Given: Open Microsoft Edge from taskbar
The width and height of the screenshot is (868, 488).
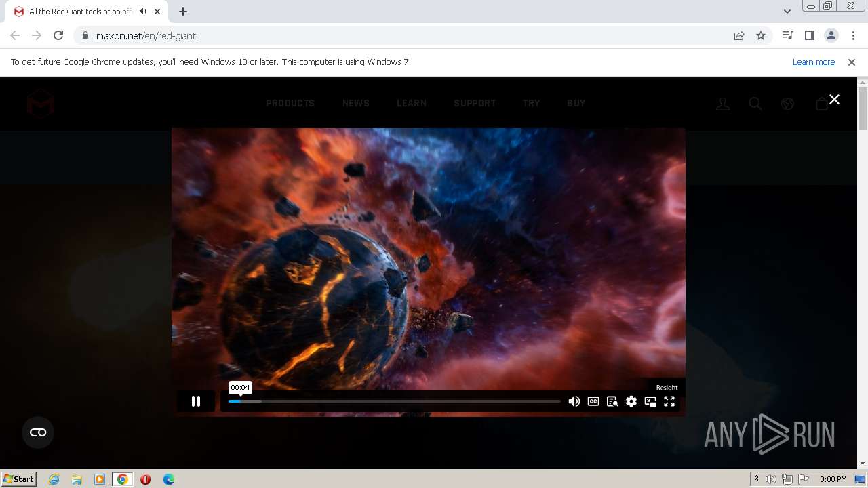Looking at the screenshot, I should [169, 479].
